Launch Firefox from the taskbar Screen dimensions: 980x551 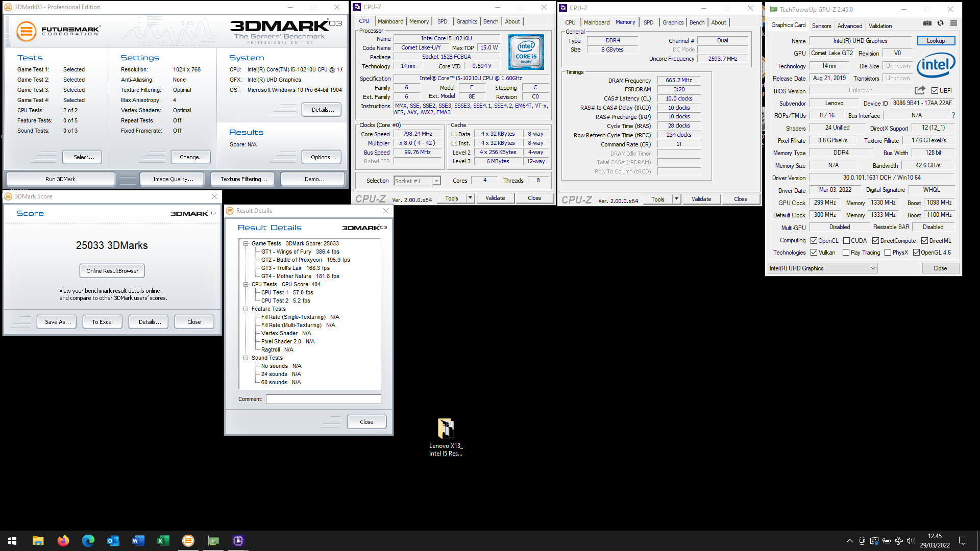pos(63,541)
